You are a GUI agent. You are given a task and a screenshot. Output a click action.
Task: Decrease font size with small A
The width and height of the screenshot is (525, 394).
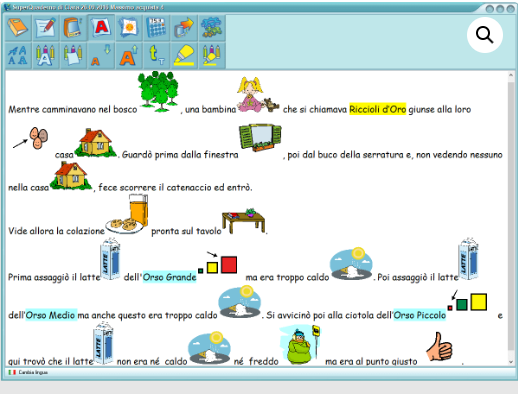(101, 56)
